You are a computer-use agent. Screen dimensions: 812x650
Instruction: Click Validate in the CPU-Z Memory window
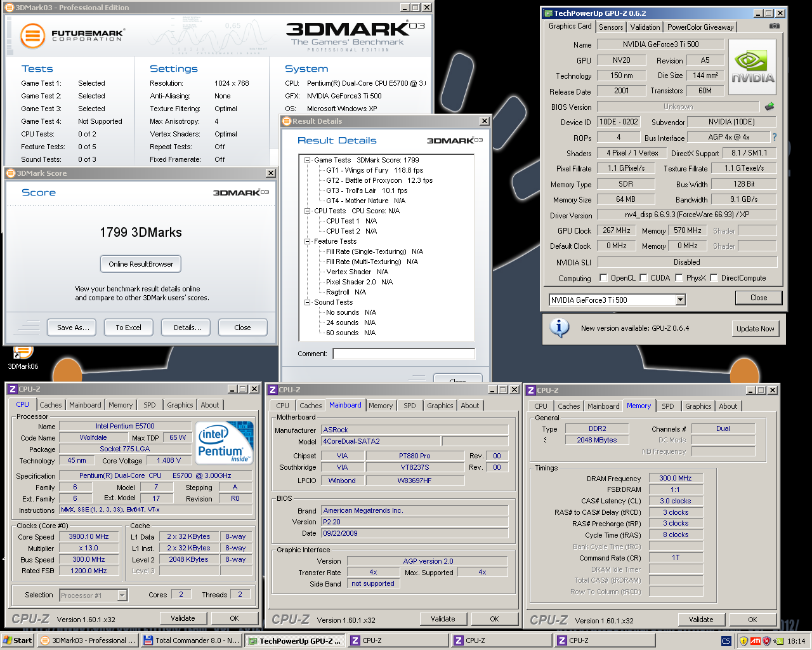tap(701, 620)
